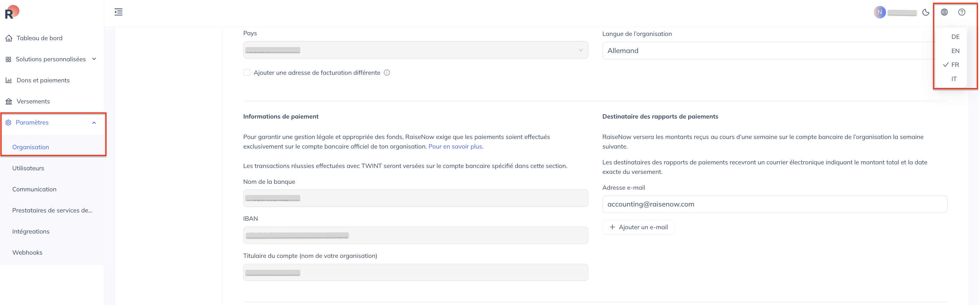Viewport: 980px width, 305px height.
Task: Open Langue de l'organisation dropdown
Action: (x=769, y=51)
